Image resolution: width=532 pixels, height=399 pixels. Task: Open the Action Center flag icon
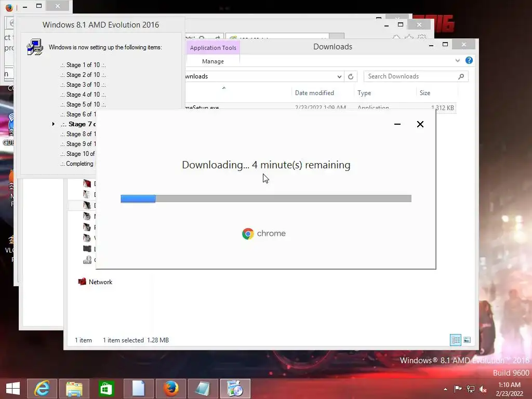(458, 389)
